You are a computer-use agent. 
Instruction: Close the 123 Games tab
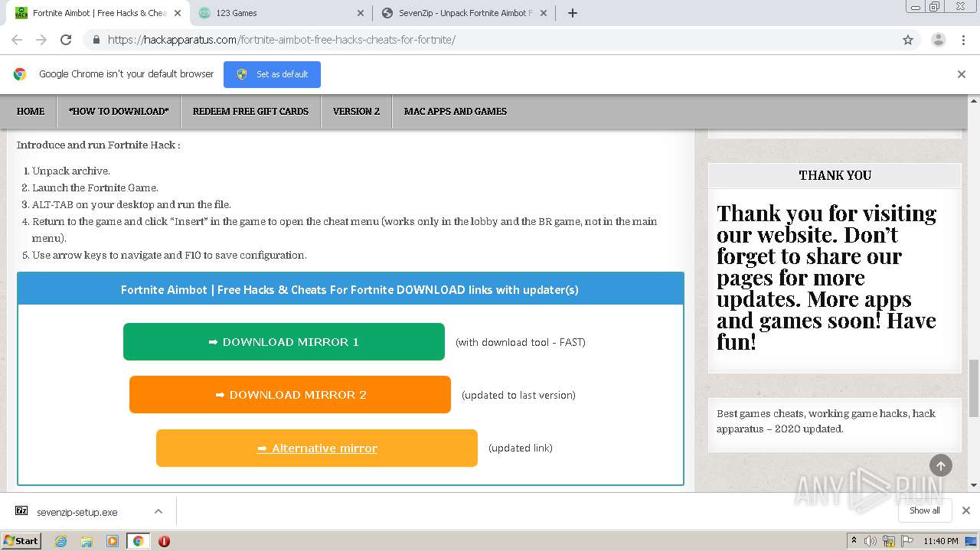point(361,13)
